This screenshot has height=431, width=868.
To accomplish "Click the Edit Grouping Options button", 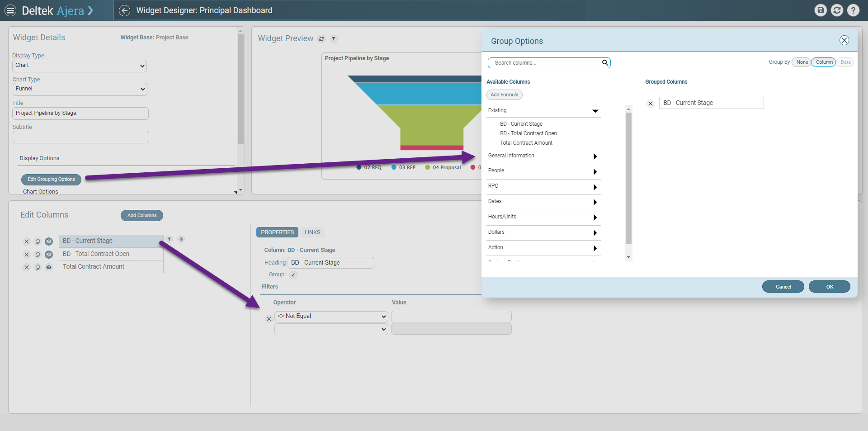I will pos(51,180).
